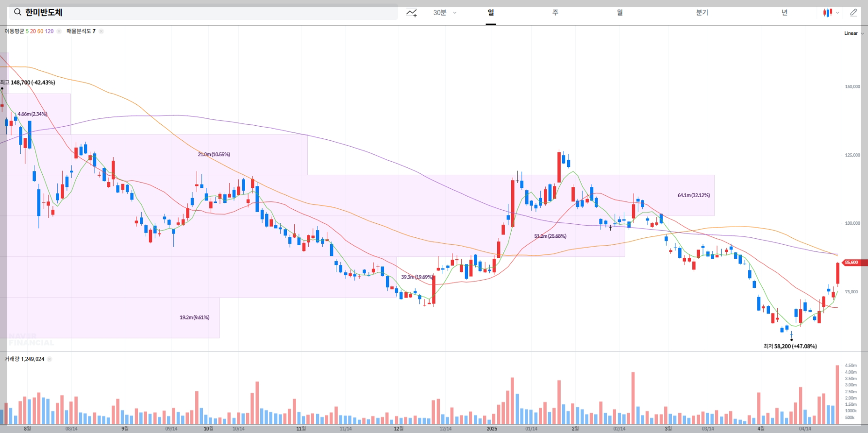The width and height of the screenshot is (868, 433).
Task: Click the 04/14 date axis label
Action: pos(805,429)
